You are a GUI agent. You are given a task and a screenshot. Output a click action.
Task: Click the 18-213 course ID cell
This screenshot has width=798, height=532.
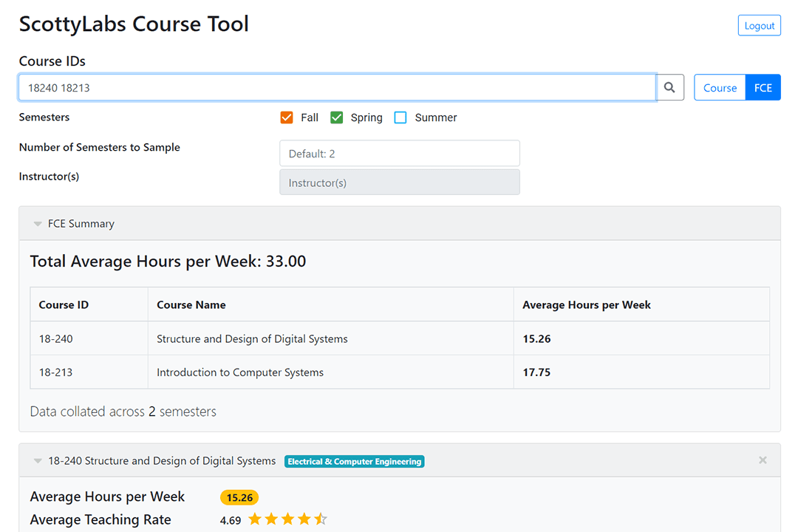(56, 372)
